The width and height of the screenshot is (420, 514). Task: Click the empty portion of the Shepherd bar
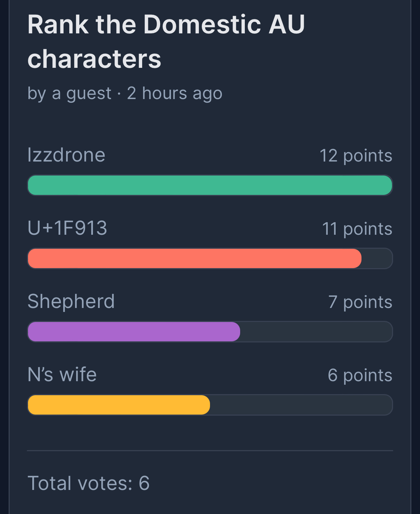coord(316,332)
